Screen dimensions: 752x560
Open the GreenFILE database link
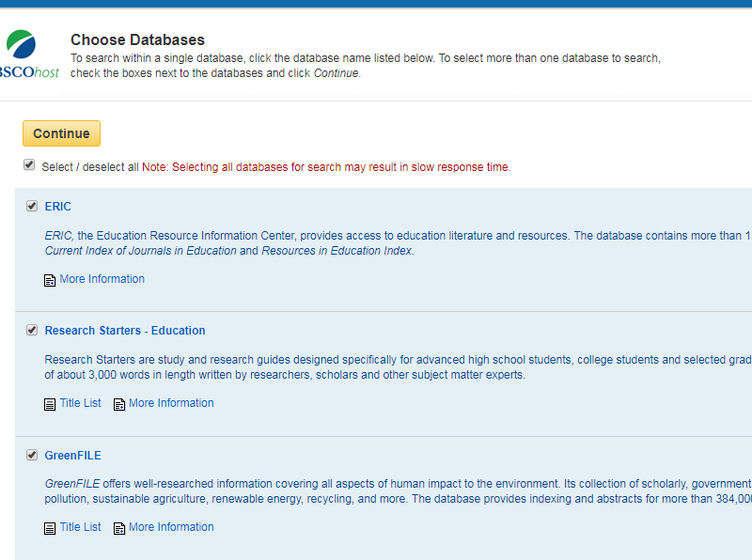73,456
